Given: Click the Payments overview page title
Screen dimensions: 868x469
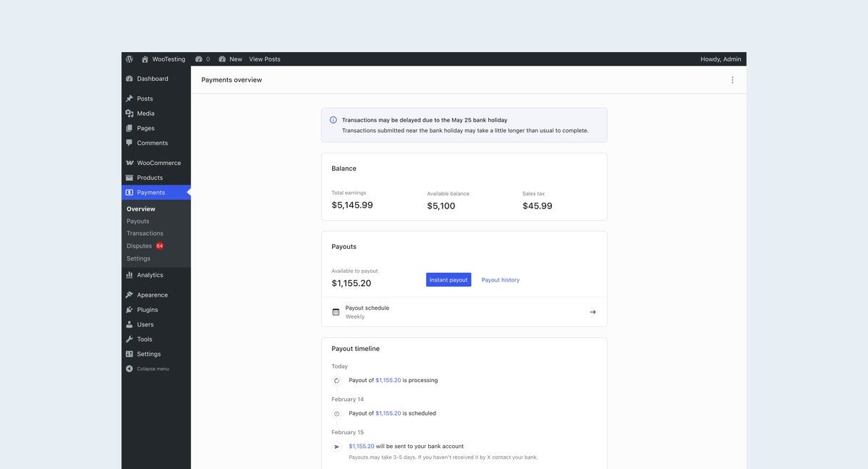Looking at the screenshot, I should [x=231, y=80].
